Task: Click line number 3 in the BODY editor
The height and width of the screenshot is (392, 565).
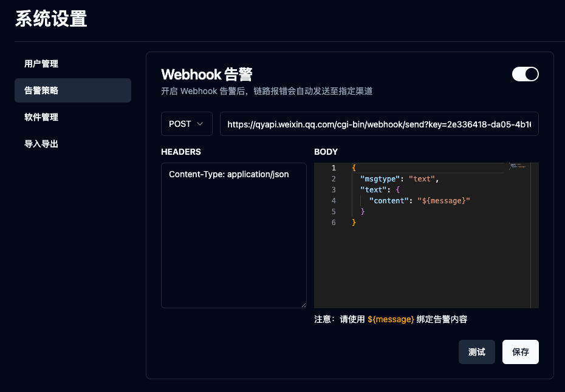Action: tap(334, 189)
